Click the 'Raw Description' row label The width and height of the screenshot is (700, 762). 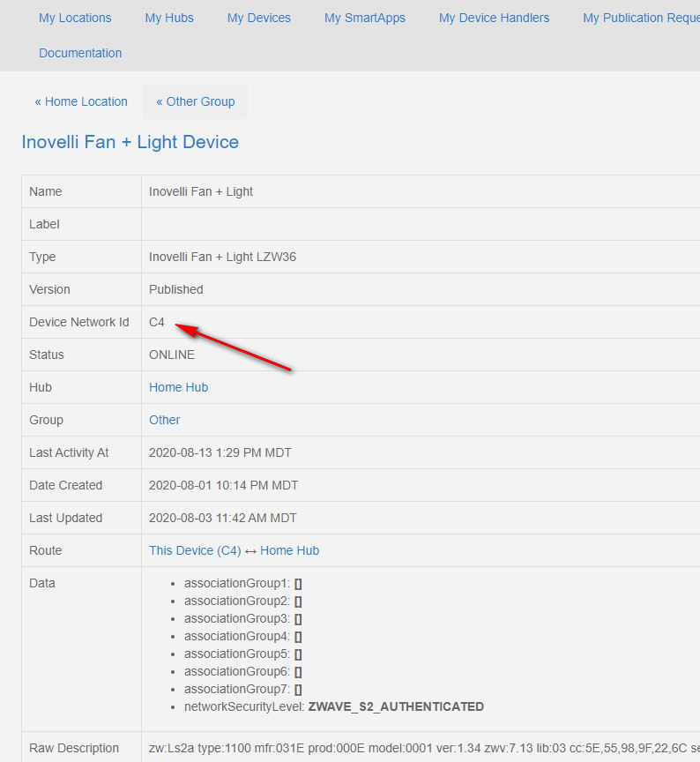(x=74, y=748)
